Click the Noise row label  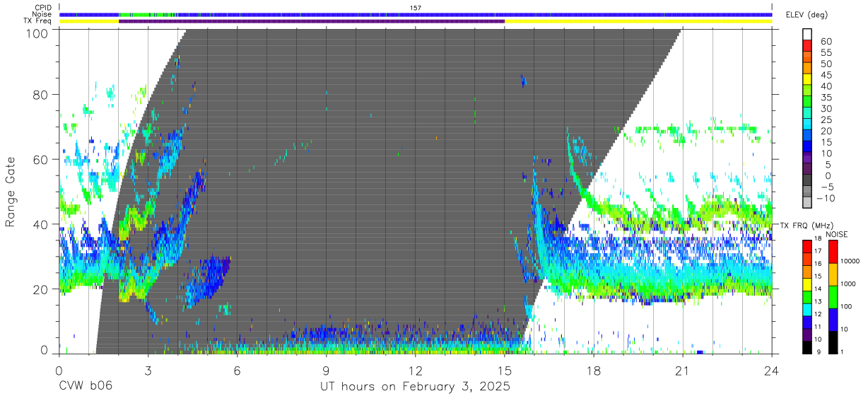(42, 14)
